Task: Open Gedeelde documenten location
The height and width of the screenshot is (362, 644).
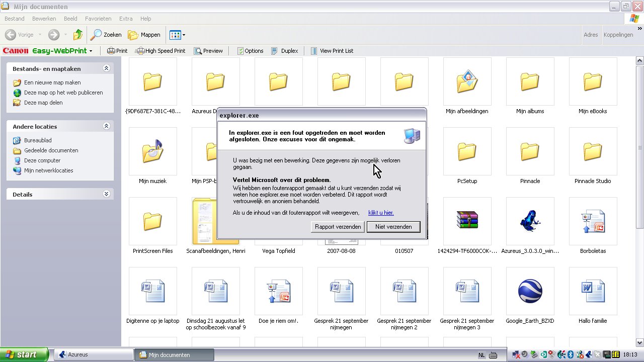Action: point(51,150)
